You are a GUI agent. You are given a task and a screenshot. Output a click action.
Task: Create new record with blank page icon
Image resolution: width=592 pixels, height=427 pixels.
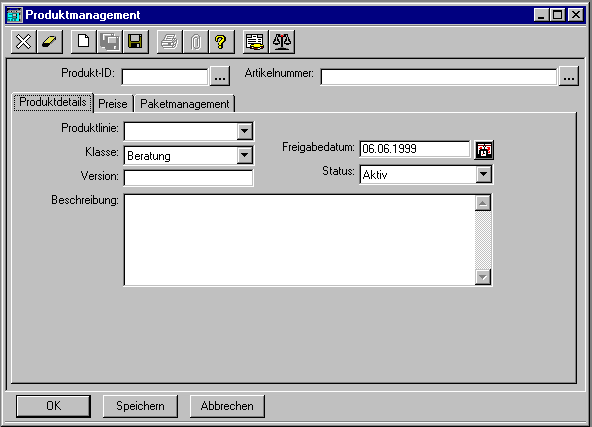click(x=83, y=42)
